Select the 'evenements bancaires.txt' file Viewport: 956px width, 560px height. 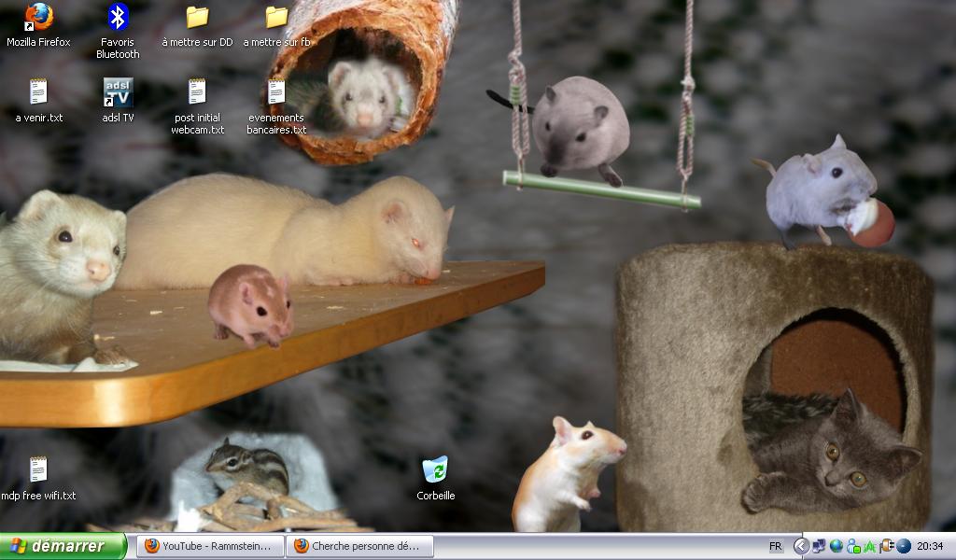click(x=276, y=92)
